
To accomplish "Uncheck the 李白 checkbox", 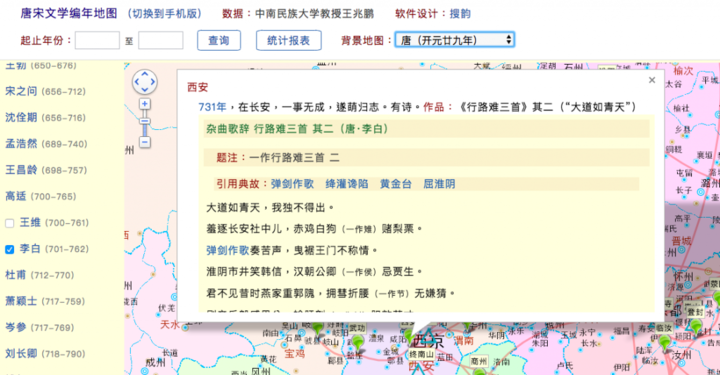I will pos(10,250).
